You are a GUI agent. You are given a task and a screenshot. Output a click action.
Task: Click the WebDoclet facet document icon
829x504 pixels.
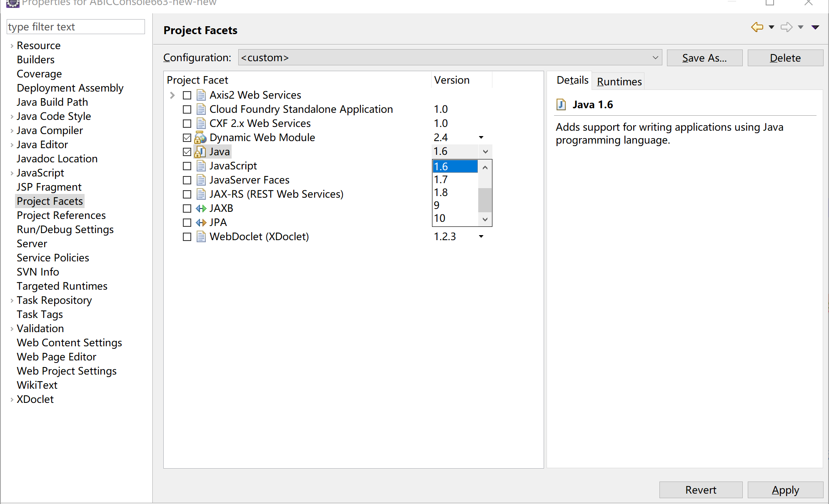pyautogui.click(x=201, y=237)
